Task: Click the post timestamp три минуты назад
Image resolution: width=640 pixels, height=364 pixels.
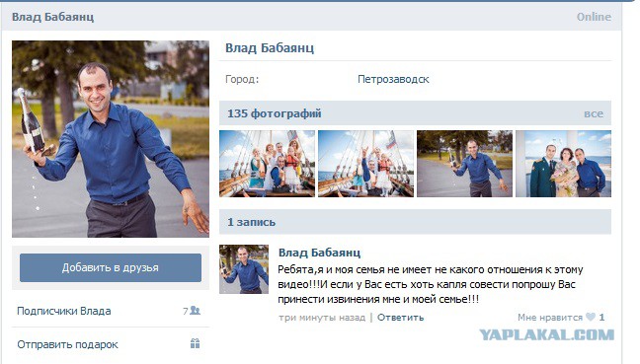Action: (322, 317)
